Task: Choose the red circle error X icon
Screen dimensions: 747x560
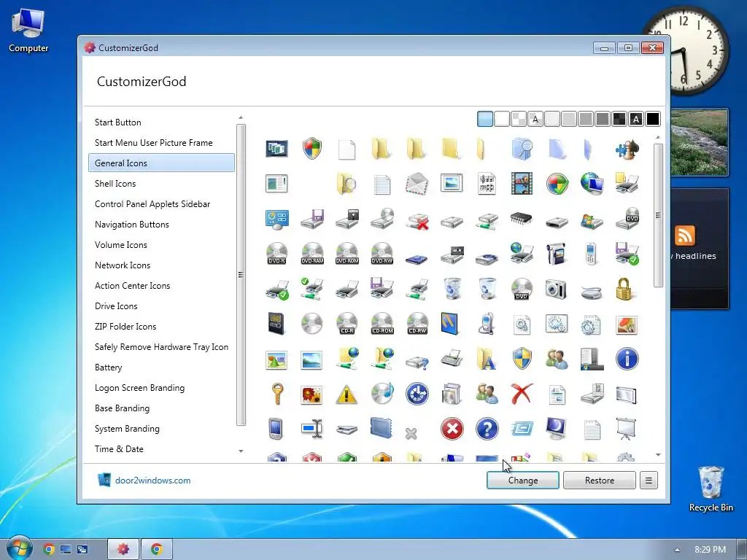Action: coord(452,429)
